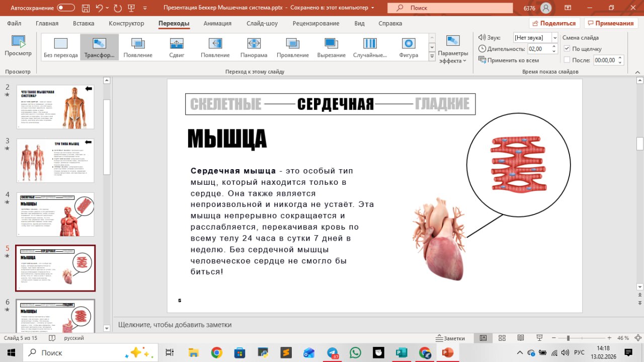Apply the Сдвиг transition
This screenshot has width=644, height=362.
(x=176, y=47)
